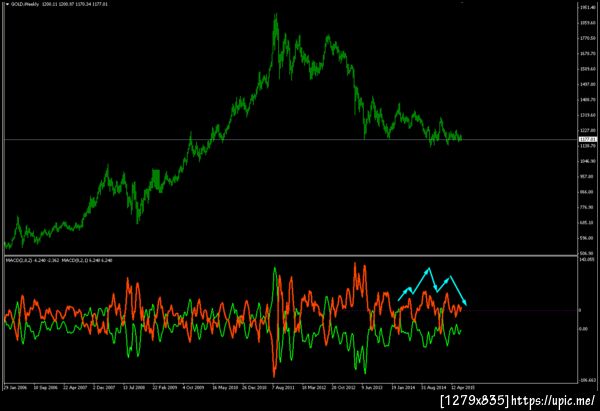
Task: Click the 10 Sep 2006 date label
Action: click(x=46, y=388)
